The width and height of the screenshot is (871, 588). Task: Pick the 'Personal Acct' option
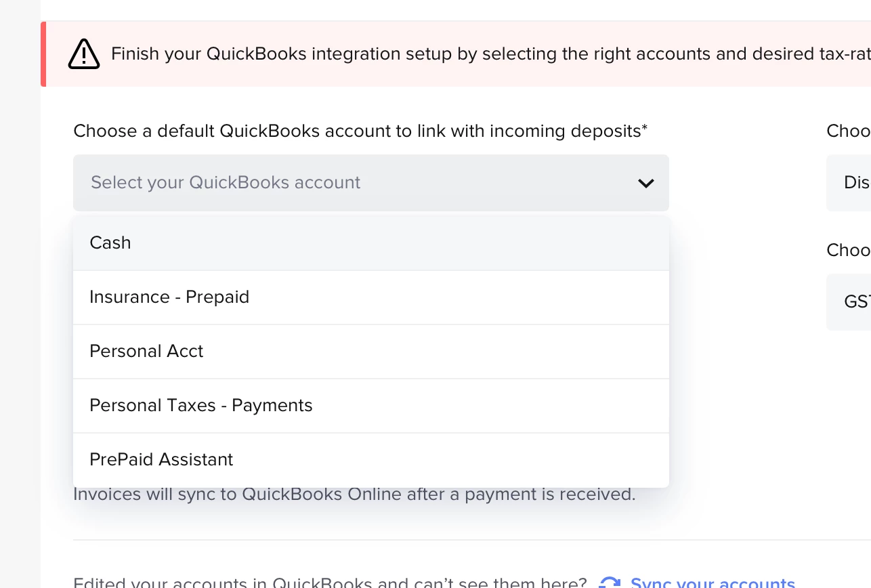point(371,352)
